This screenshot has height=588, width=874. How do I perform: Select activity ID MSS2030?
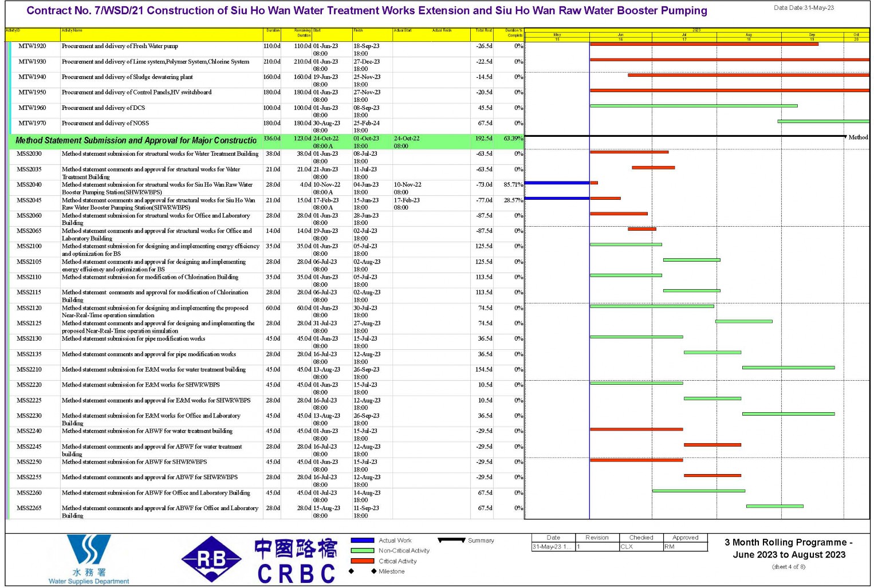tap(29, 154)
